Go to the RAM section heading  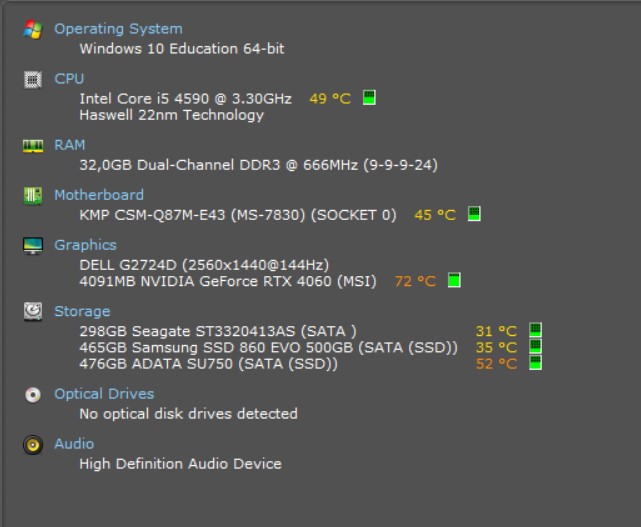click(70, 145)
